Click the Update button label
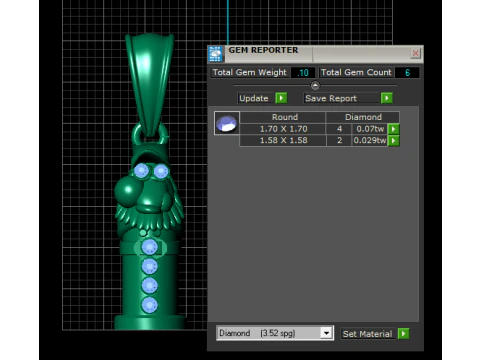Image resolution: width=480 pixels, height=360 pixels. [x=254, y=98]
